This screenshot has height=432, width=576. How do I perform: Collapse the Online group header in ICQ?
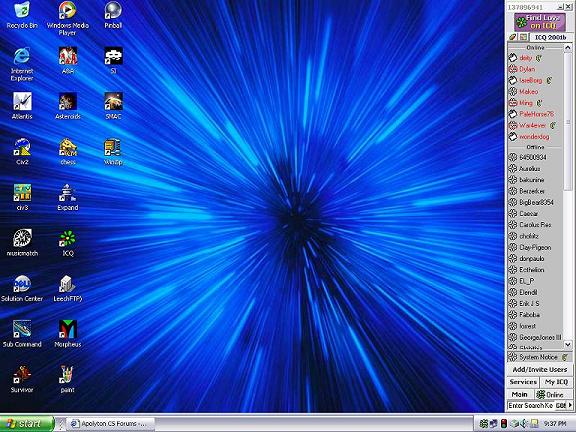pos(535,48)
